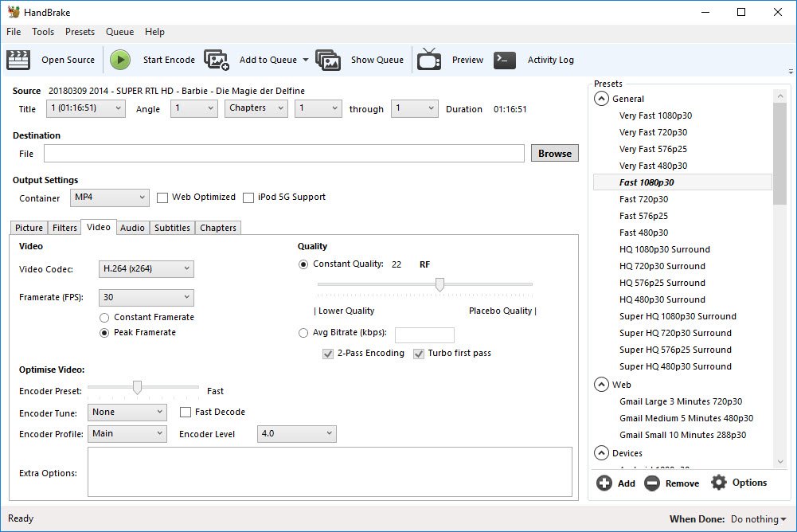
Task: Click the Open Source clapperboard icon
Action: click(x=18, y=60)
